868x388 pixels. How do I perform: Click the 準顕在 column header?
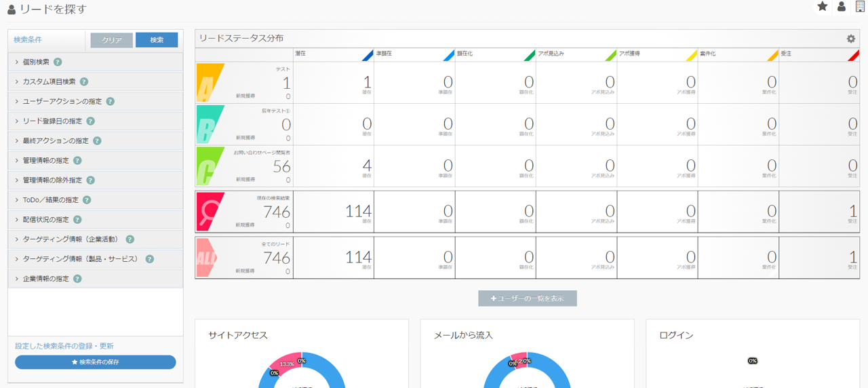pyautogui.click(x=414, y=55)
